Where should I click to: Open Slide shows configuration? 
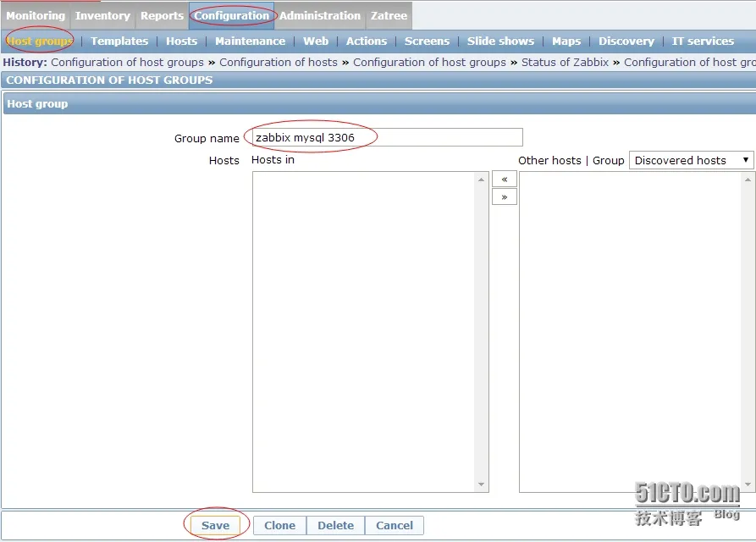tap(500, 41)
